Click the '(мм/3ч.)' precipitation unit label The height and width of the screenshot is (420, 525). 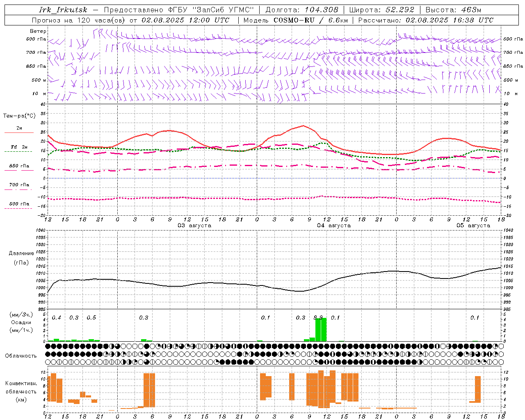pos(21,315)
